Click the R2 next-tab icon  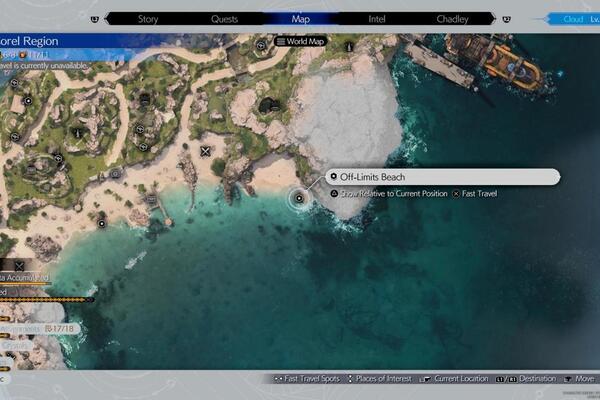(x=506, y=19)
